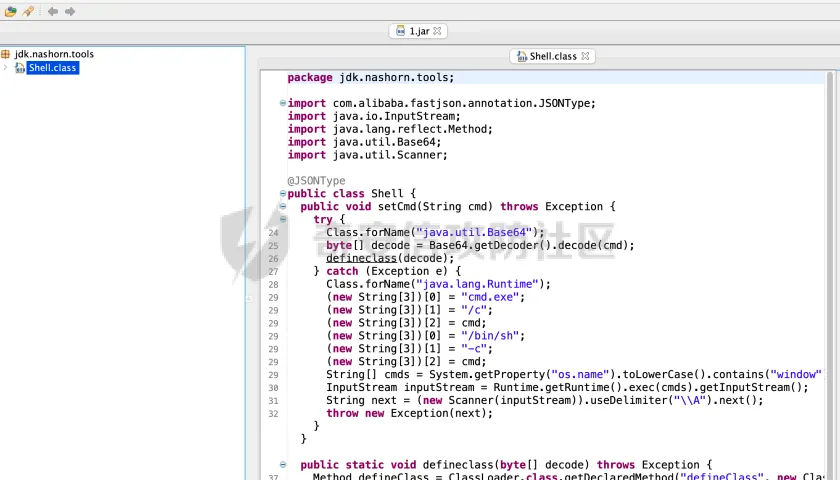Click the InputStream inputStream declaration line

point(567,387)
